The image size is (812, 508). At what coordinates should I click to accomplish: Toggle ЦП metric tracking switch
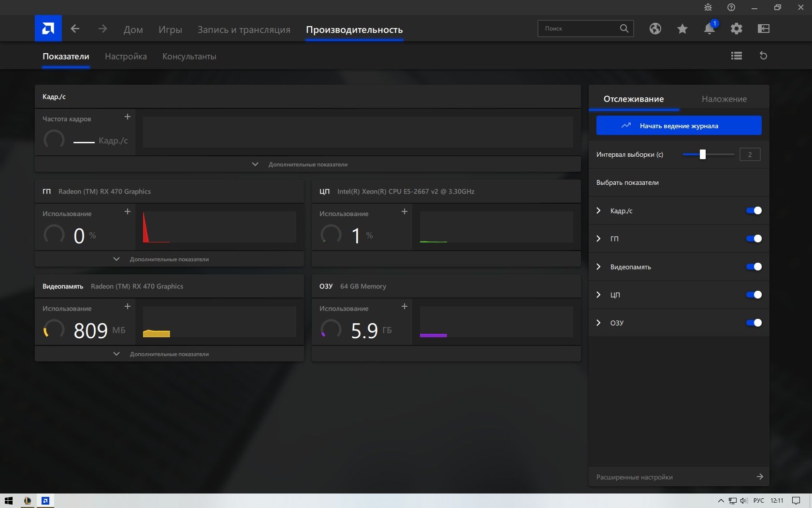click(x=754, y=295)
